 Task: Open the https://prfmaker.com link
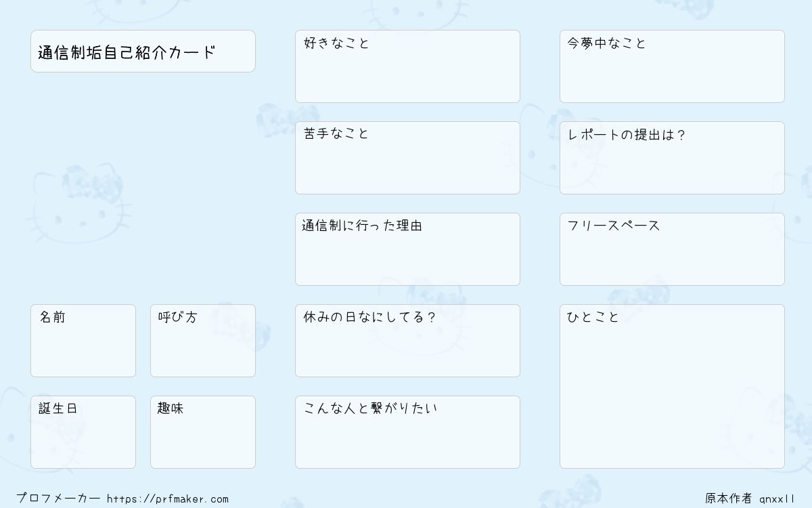click(168, 499)
